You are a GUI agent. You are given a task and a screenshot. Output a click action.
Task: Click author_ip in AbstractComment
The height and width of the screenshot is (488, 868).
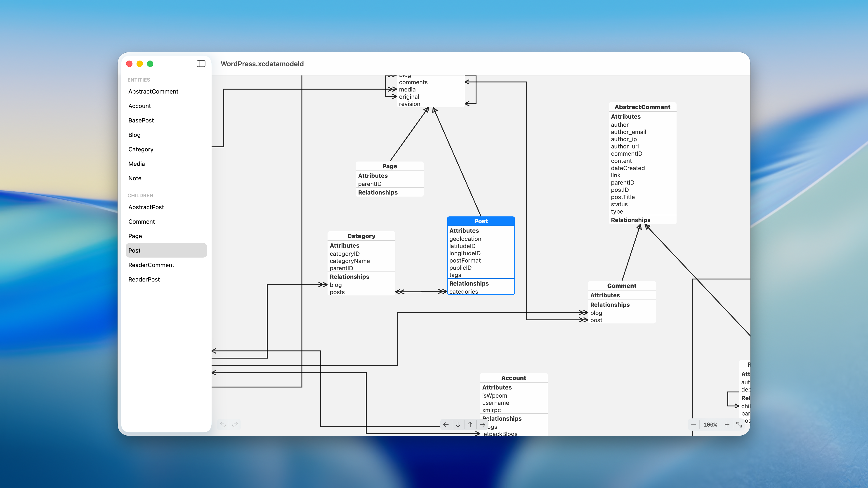624,139
